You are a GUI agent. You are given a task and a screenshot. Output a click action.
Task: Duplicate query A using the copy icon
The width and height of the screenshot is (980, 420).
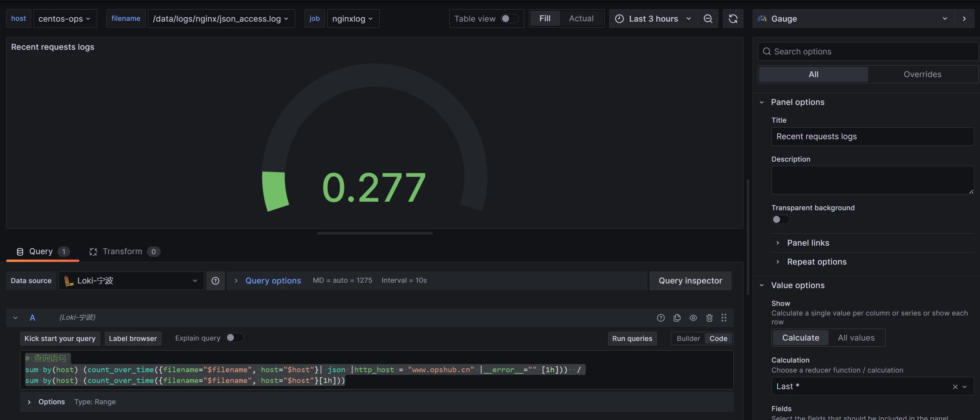[x=677, y=317]
